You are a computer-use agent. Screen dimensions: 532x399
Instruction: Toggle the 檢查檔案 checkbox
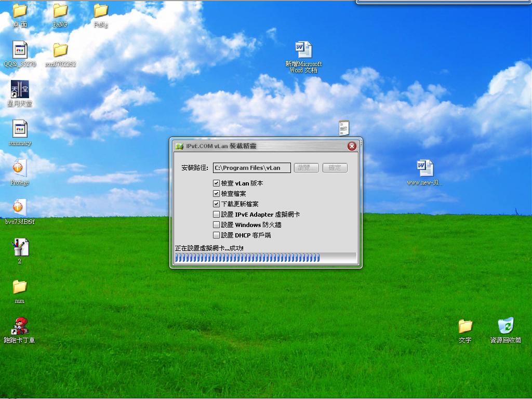pos(217,194)
